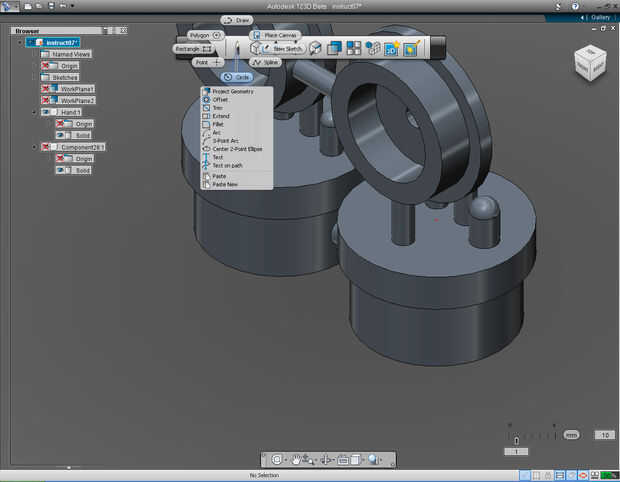The height and width of the screenshot is (482, 620).
Task: Open dropdown arrow next to zoom extents icon
Action: click(285, 460)
